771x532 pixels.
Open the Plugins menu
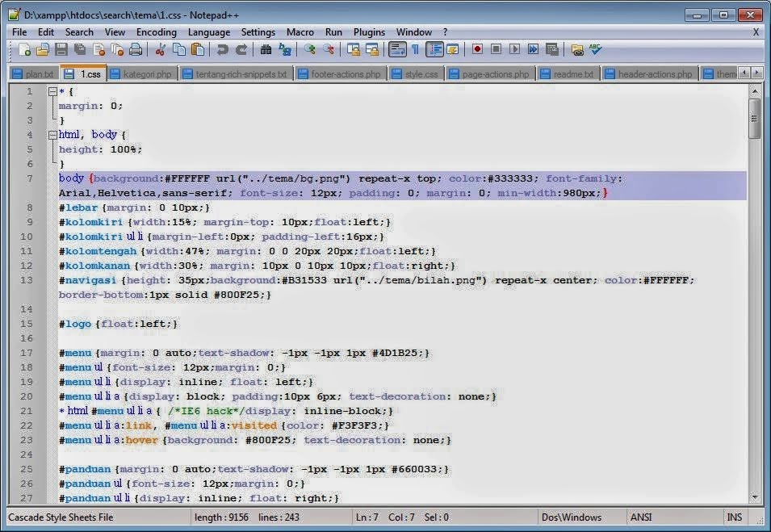(369, 32)
